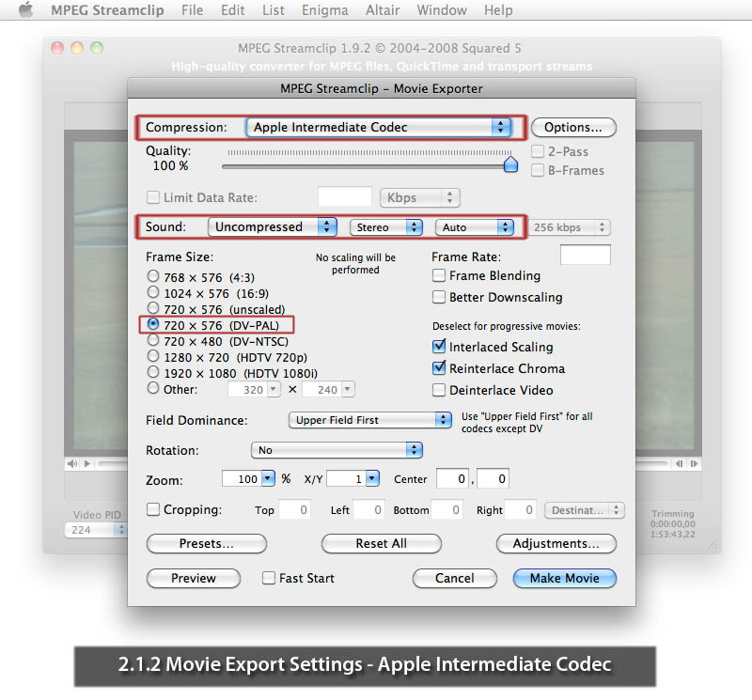Enable Frame Blending checkbox
Viewport: 752px width, 700px height.
(x=438, y=275)
